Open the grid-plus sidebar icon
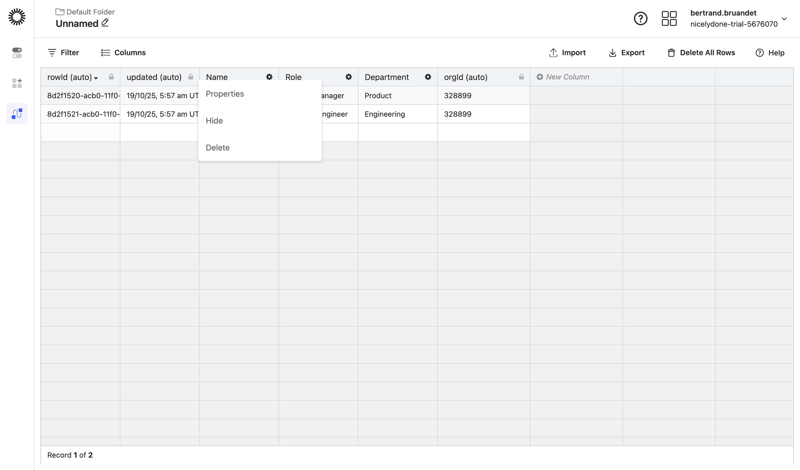 [x=17, y=83]
